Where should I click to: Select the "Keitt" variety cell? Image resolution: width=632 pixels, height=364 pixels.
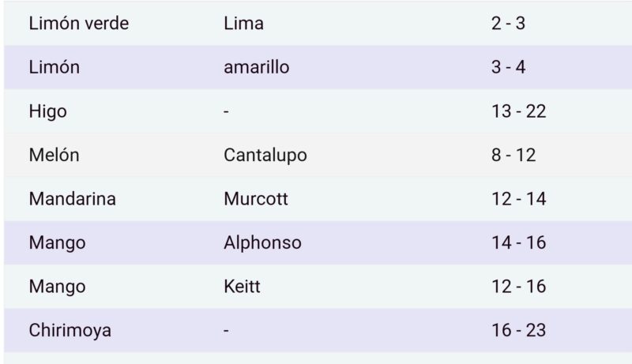point(242,286)
